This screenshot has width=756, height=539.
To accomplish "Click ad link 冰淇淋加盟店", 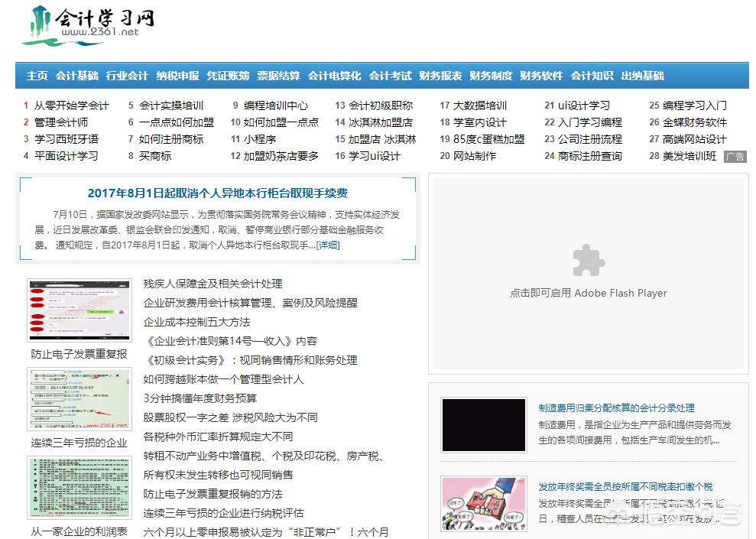I will coord(381,122).
